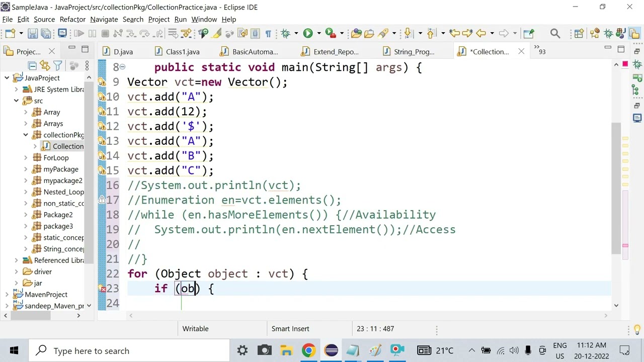Click the Step Over icon
The image size is (644, 362).
click(144, 34)
